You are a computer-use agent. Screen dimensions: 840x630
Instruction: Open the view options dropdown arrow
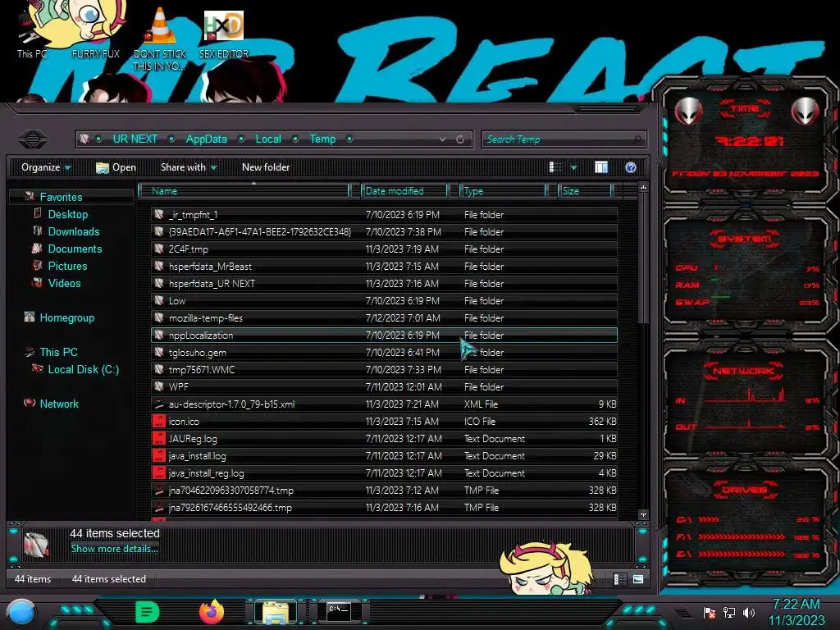click(x=573, y=167)
